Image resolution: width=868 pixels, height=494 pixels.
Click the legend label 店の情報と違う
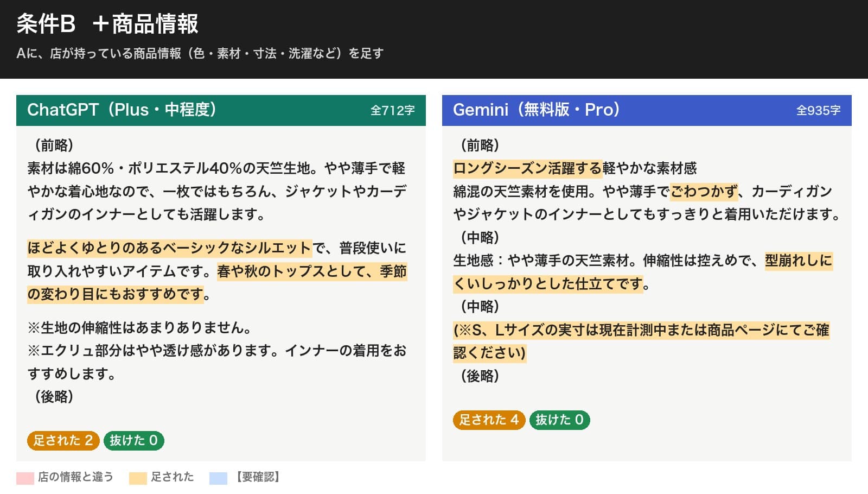[75, 477]
